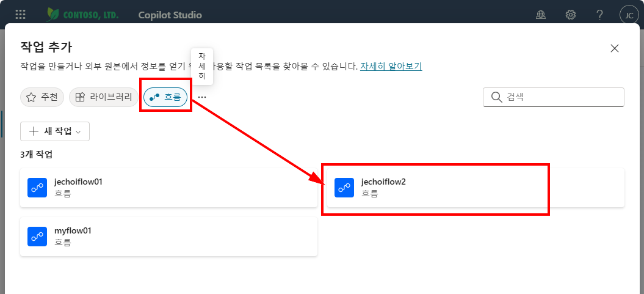Open the help question mark icon
This screenshot has width=644, height=294.
[x=599, y=15]
